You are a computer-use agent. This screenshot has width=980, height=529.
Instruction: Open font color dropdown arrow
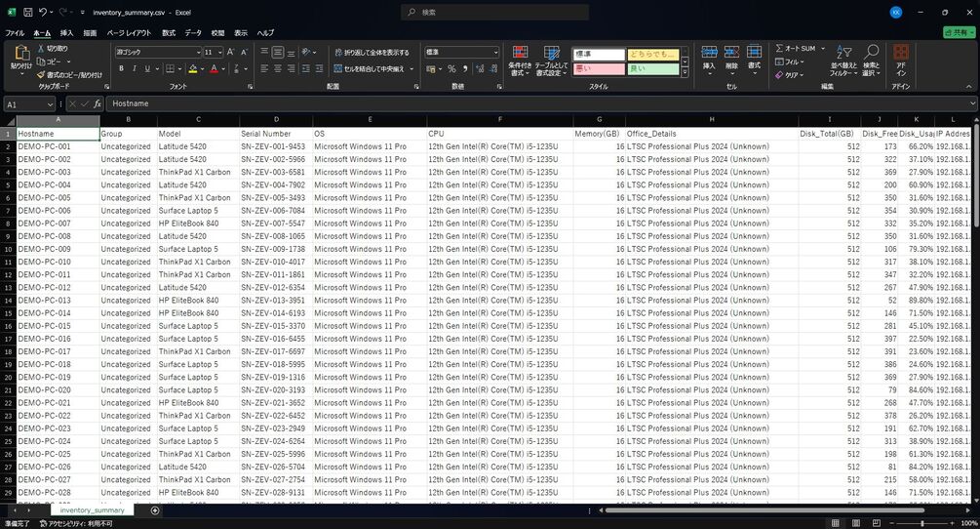point(223,68)
